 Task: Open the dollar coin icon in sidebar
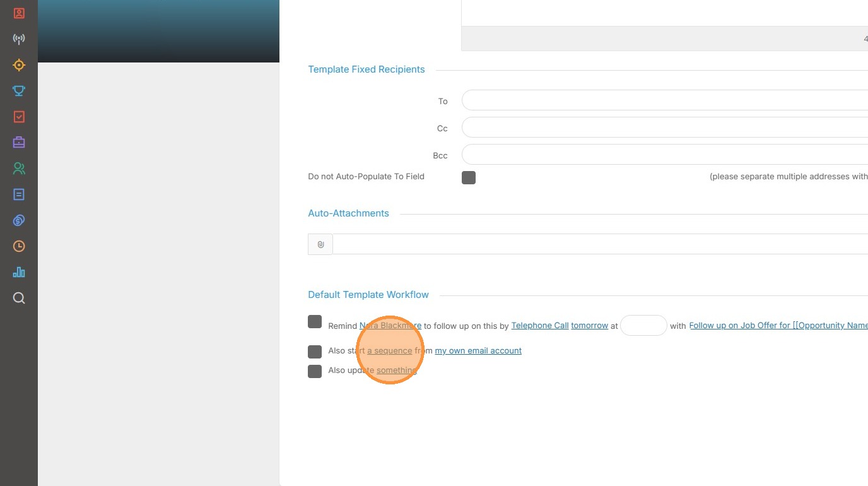pos(19,220)
